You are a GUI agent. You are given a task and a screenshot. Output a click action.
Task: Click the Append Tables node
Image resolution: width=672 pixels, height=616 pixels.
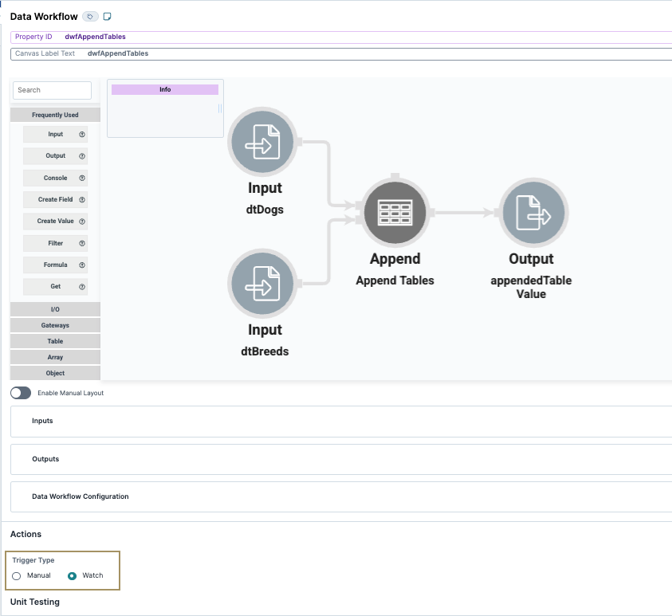pyautogui.click(x=395, y=213)
